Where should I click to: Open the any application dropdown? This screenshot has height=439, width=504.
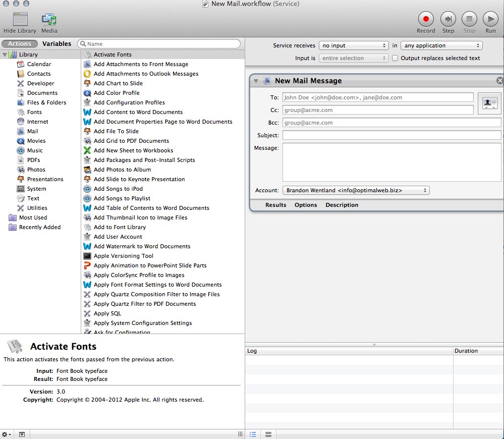coord(441,45)
